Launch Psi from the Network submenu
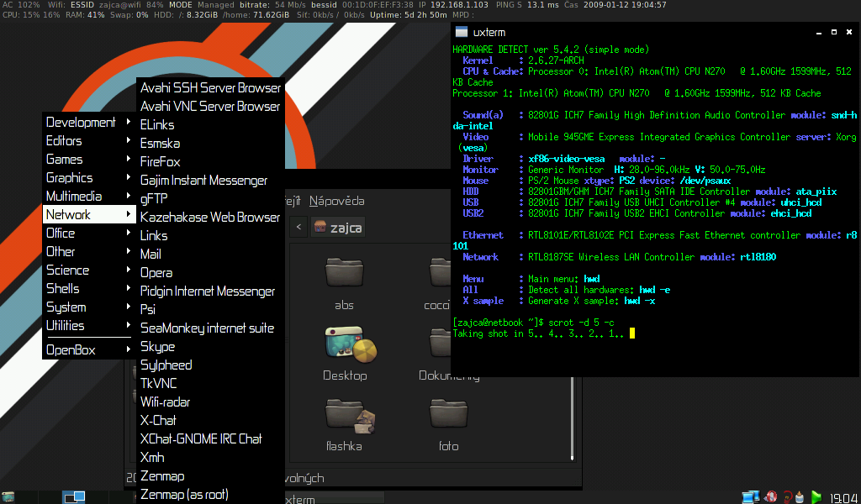 210,309
